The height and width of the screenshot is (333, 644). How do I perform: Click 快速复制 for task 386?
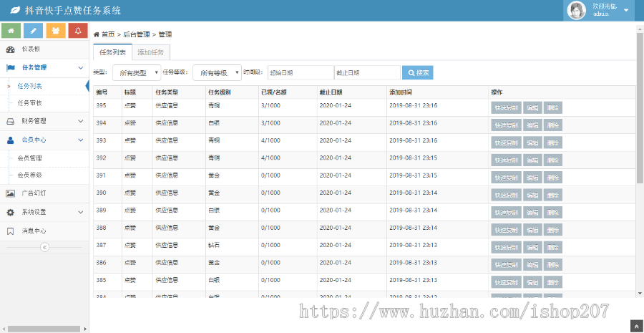[x=506, y=265]
